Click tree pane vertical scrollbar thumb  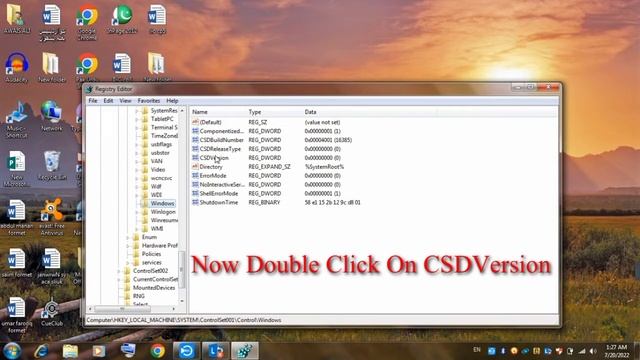click(x=182, y=269)
